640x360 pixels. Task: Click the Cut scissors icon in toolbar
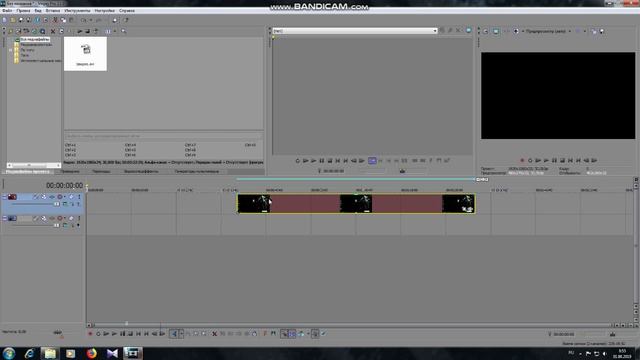(56, 20)
